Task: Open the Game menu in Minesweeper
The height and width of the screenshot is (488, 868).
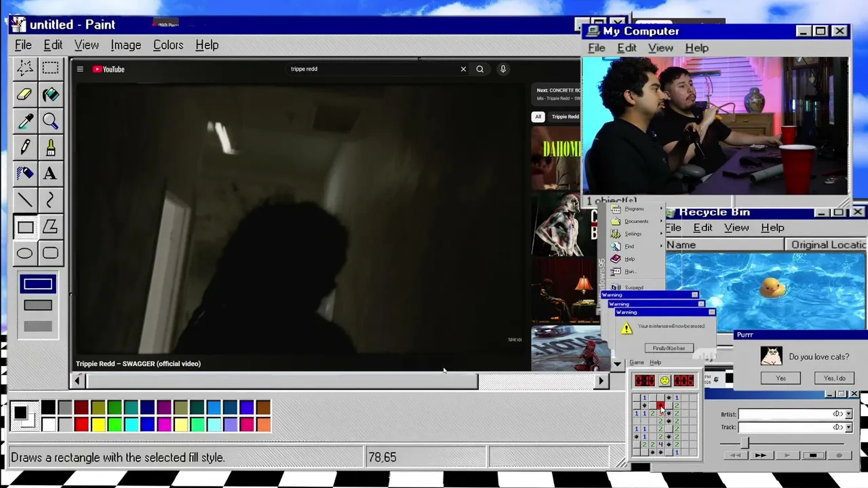Action: pos(637,363)
